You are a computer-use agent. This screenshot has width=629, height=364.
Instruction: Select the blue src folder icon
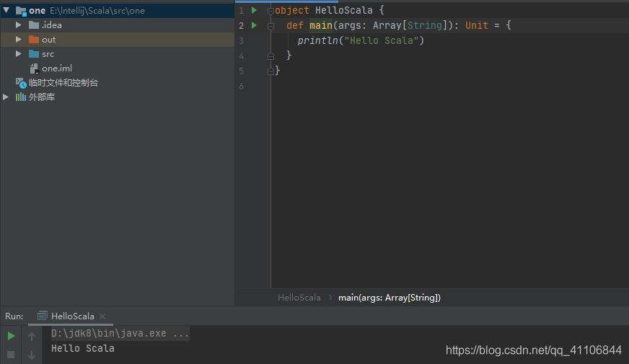coord(34,54)
